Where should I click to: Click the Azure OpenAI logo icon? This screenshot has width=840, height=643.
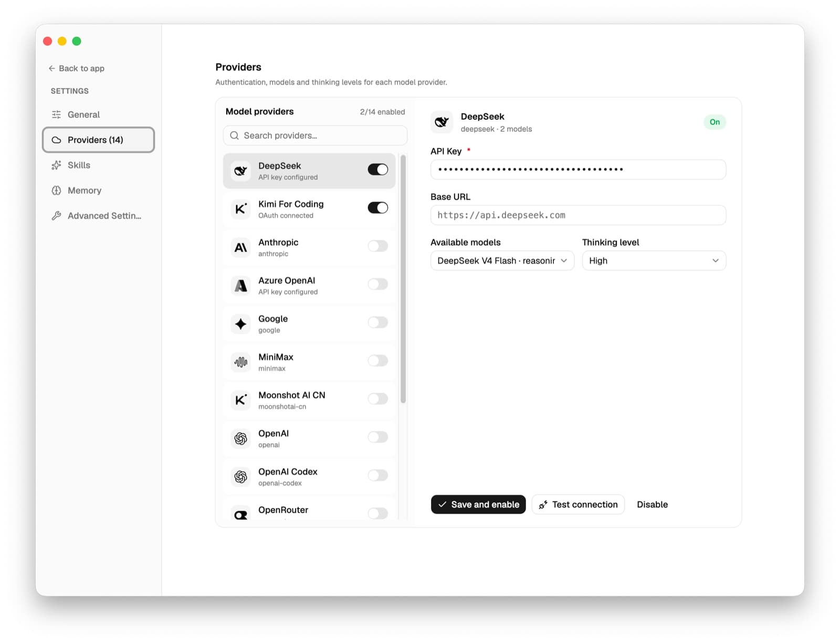[x=241, y=286]
